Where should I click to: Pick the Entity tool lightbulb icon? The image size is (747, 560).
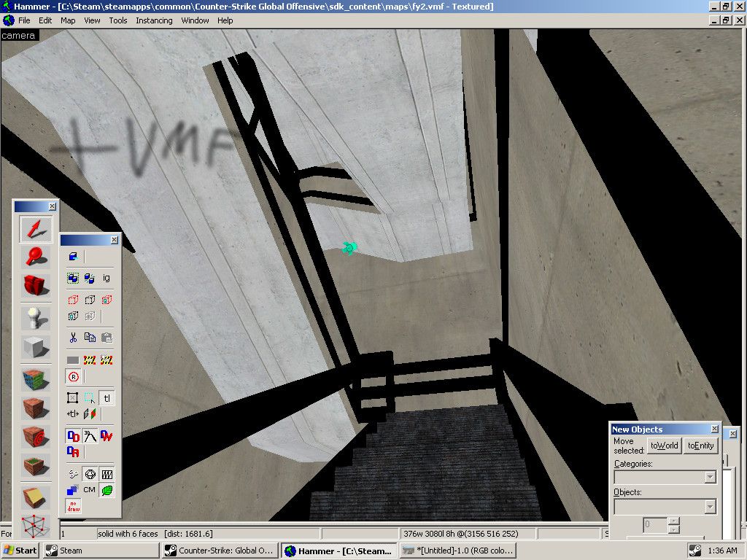coord(35,316)
